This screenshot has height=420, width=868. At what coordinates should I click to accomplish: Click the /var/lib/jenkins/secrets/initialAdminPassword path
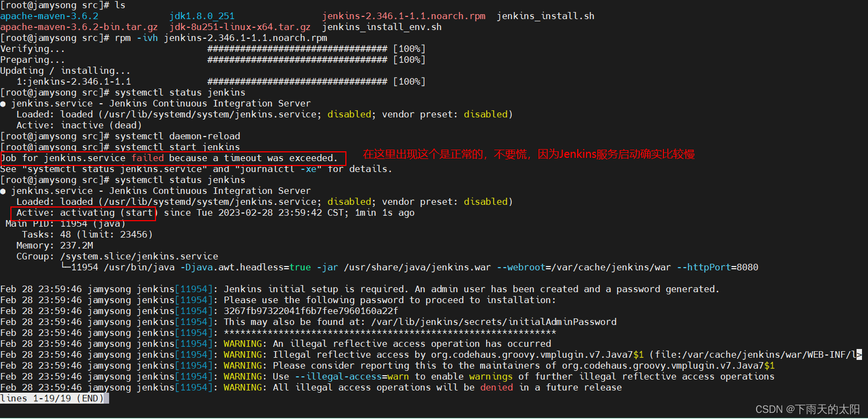click(x=494, y=322)
